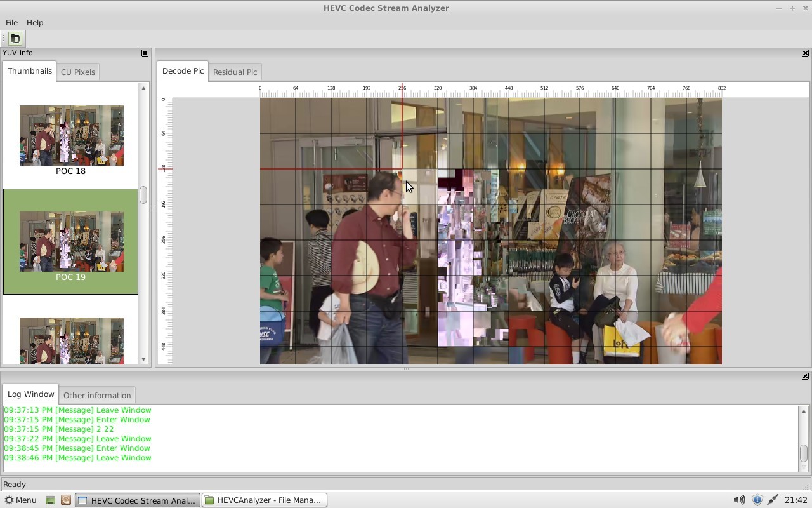Click the thumbnails scrollbar up arrow
Viewport: 812px width, 508px height.
(143, 88)
